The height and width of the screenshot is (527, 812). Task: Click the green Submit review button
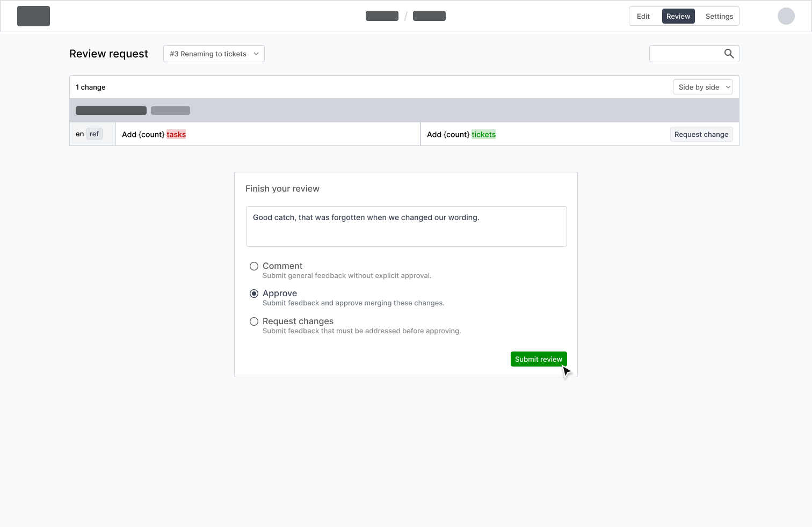(x=539, y=359)
